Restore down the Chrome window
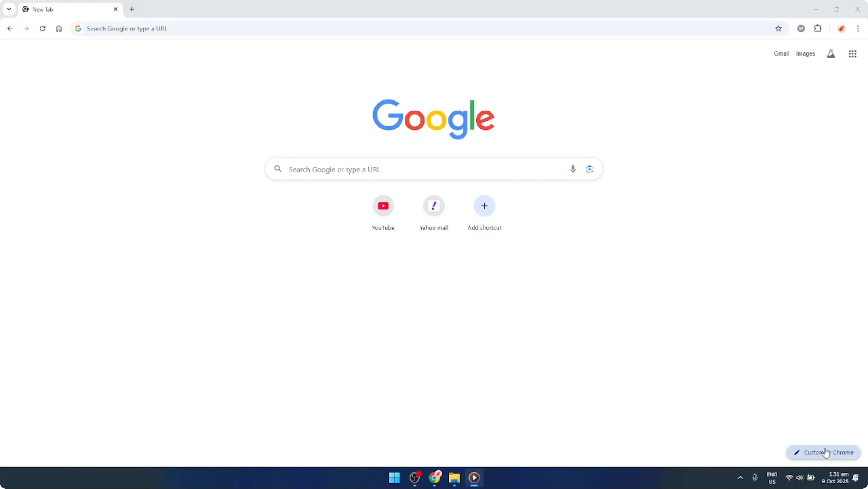 (837, 9)
